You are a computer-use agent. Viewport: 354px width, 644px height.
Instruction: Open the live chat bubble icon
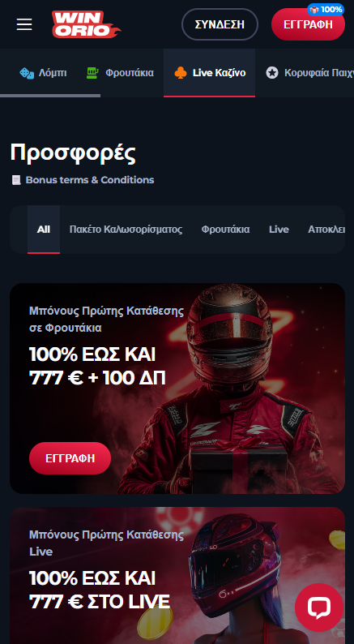[x=319, y=608]
